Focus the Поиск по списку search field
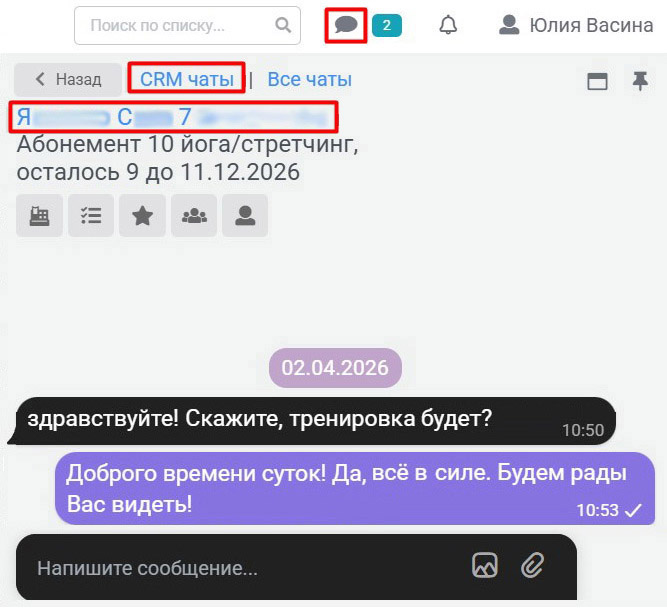667x608 pixels. (187, 25)
